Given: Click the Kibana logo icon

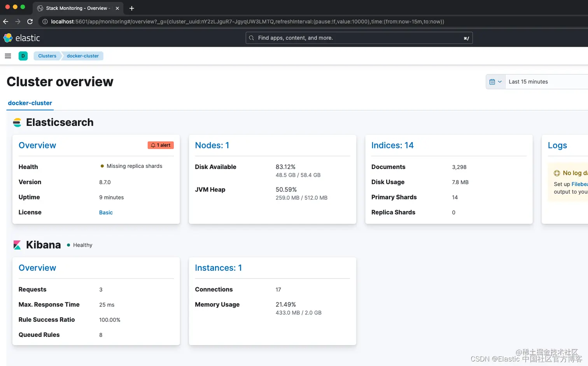Looking at the screenshot, I should pos(17,245).
